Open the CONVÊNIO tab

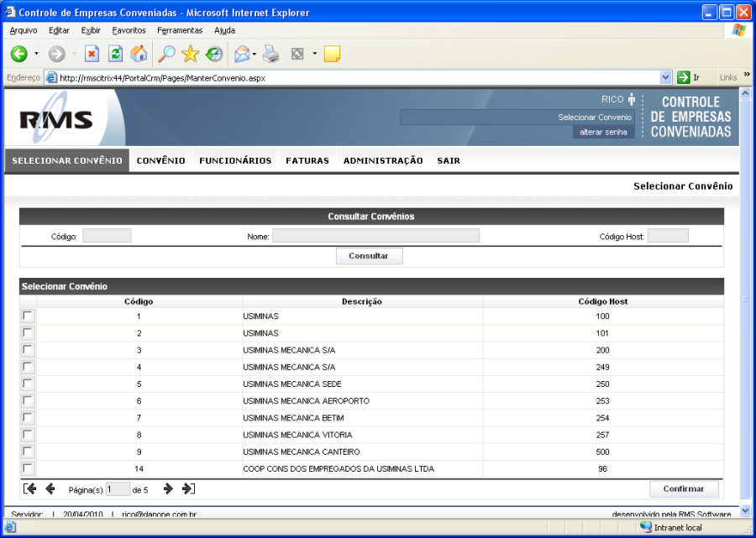point(160,160)
